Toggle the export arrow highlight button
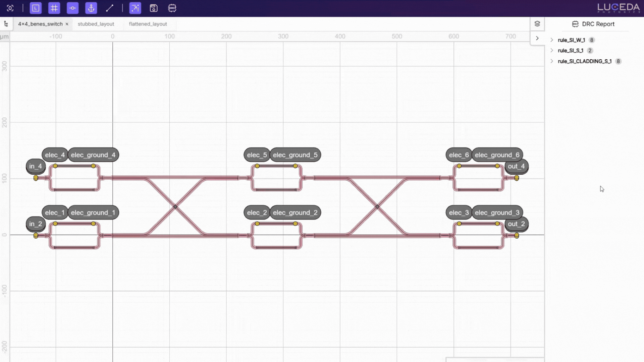 (135, 8)
